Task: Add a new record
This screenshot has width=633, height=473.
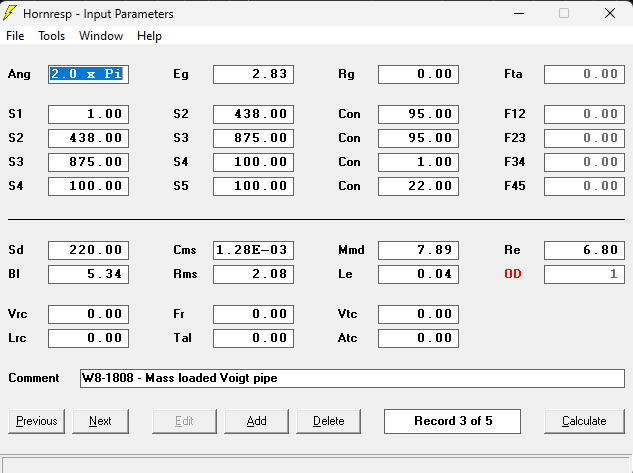Action: (256, 421)
